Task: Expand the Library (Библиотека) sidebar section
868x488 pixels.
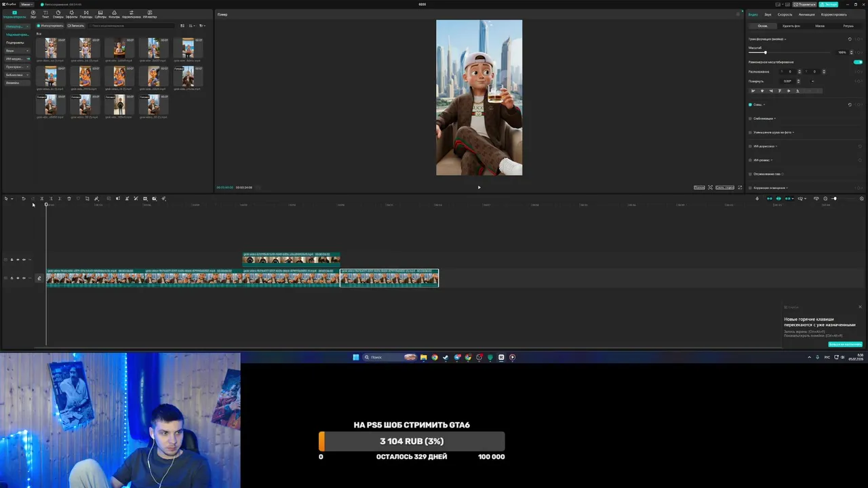Action: click(17, 75)
